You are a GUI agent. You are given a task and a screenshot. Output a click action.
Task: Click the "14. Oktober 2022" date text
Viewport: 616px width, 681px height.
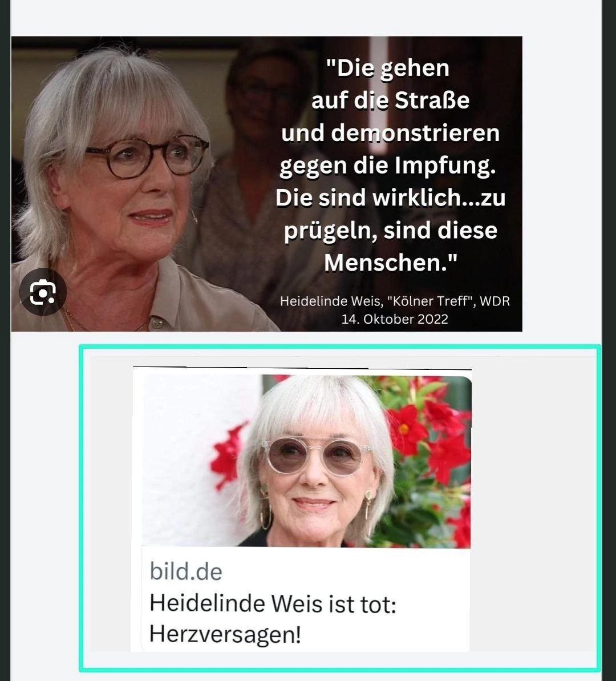(x=395, y=319)
